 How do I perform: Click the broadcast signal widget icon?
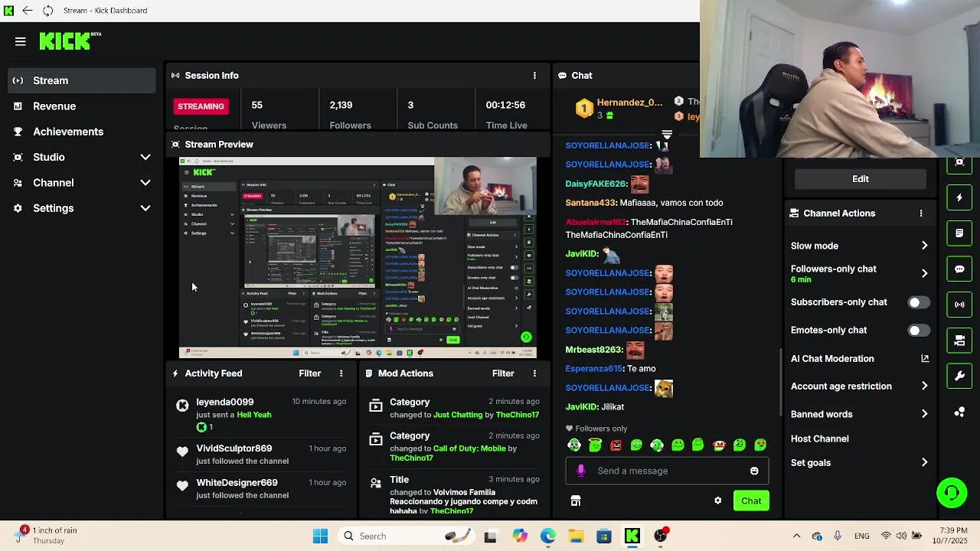(959, 305)
